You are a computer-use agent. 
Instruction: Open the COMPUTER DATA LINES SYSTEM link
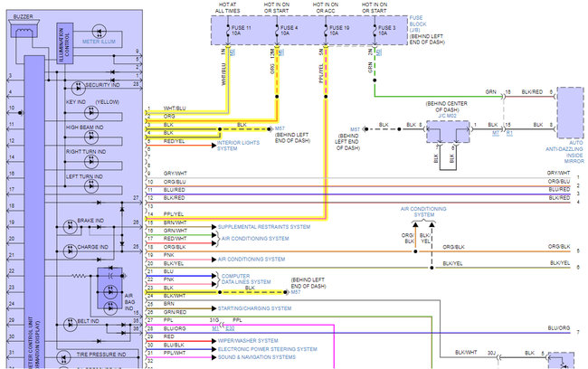click(x=246, y=279)
